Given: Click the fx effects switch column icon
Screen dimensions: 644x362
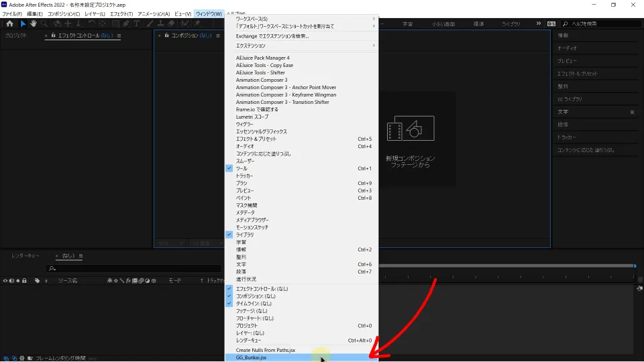Looking at the screenshot, I should coord(128,281).
